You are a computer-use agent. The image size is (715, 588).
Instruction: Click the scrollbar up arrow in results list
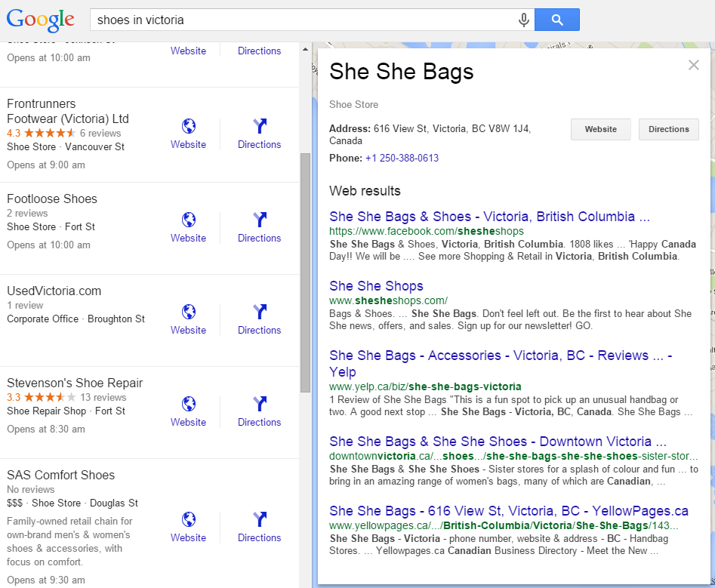[305, 50]
